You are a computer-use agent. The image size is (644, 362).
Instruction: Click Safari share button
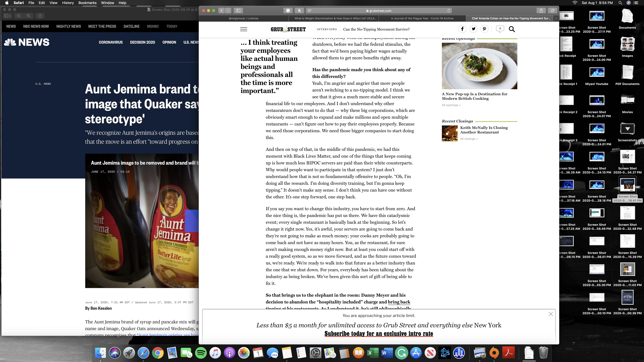(541, 10)
